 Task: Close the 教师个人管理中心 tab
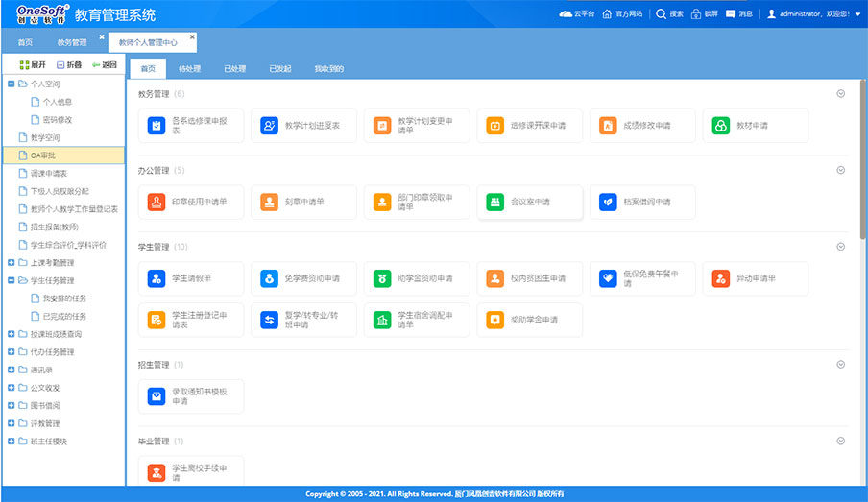point(192,36)
